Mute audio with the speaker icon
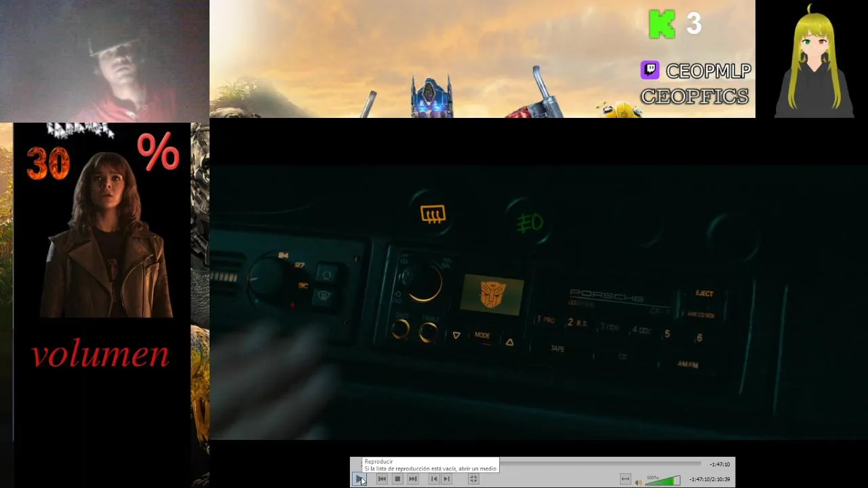Screen dimensions: 868x488 coord(638,482)
